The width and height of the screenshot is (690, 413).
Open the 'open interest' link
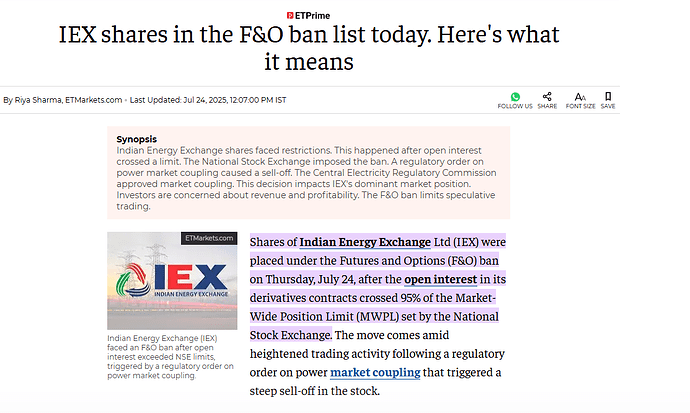point(438,278)
